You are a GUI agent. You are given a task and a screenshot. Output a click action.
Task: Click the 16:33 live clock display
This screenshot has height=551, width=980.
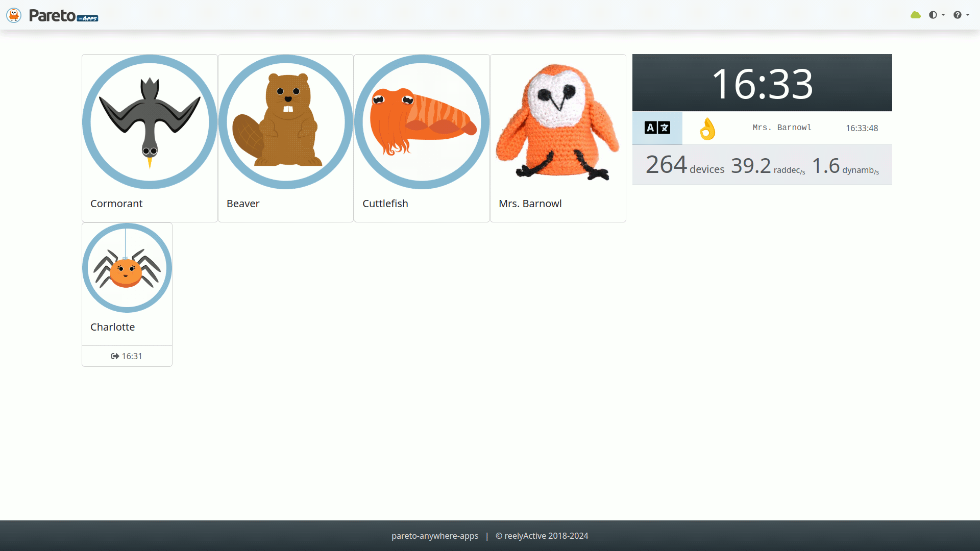(x=762, y=82)
